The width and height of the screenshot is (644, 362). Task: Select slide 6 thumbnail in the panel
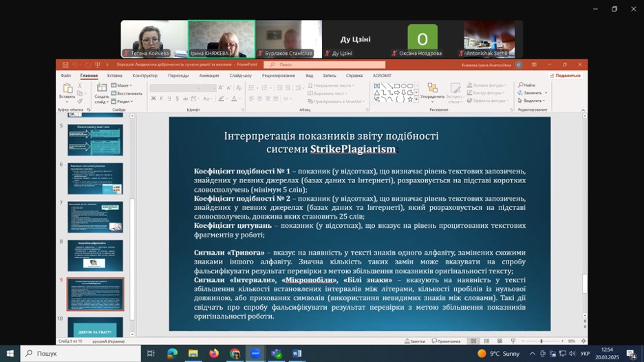pyautogui.click(x=95, y=178)
